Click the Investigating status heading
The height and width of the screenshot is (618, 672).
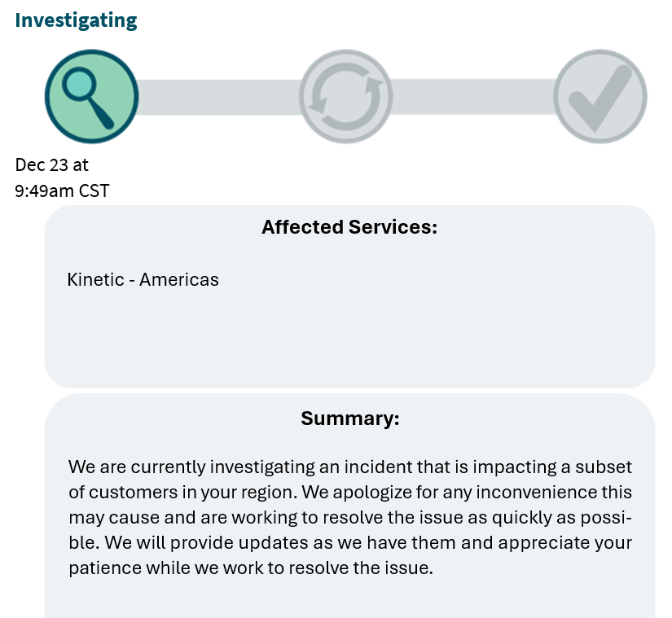pyautogui.click(x=76, y=20)
